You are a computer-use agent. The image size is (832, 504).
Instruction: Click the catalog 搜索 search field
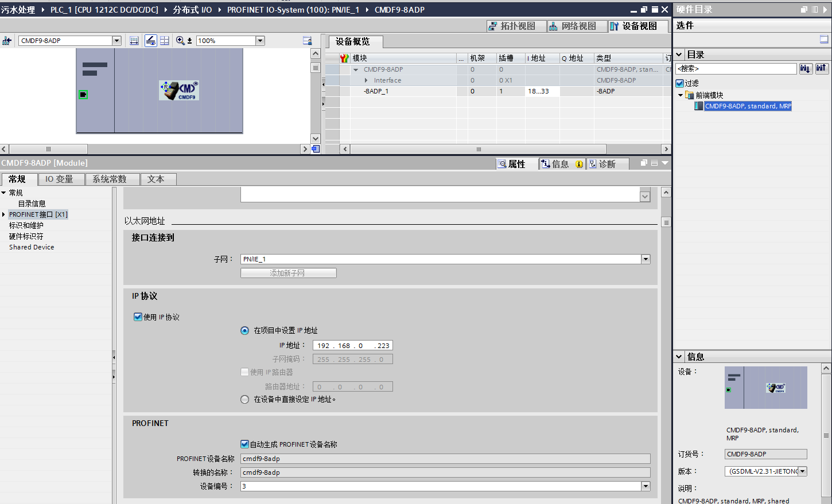coord(736,68)
